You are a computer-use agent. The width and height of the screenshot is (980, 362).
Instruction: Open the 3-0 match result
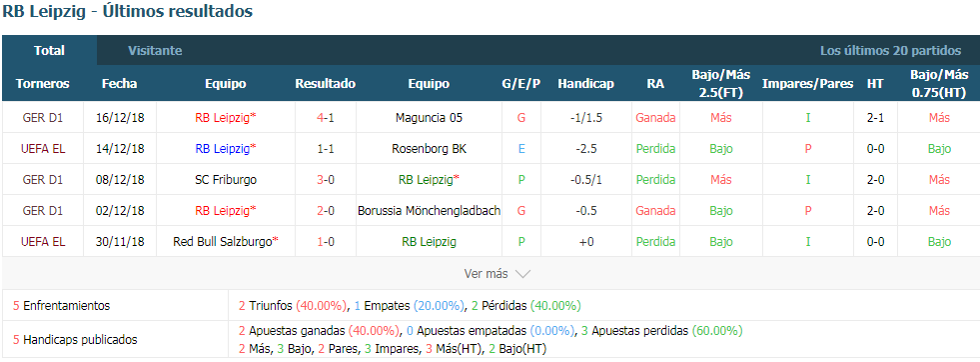pos(325,179)
